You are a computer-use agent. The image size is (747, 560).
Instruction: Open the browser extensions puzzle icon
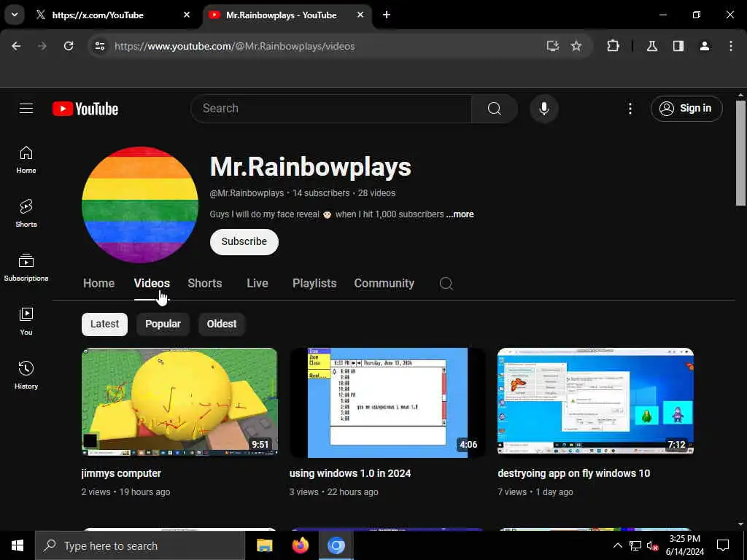[613, 46]
